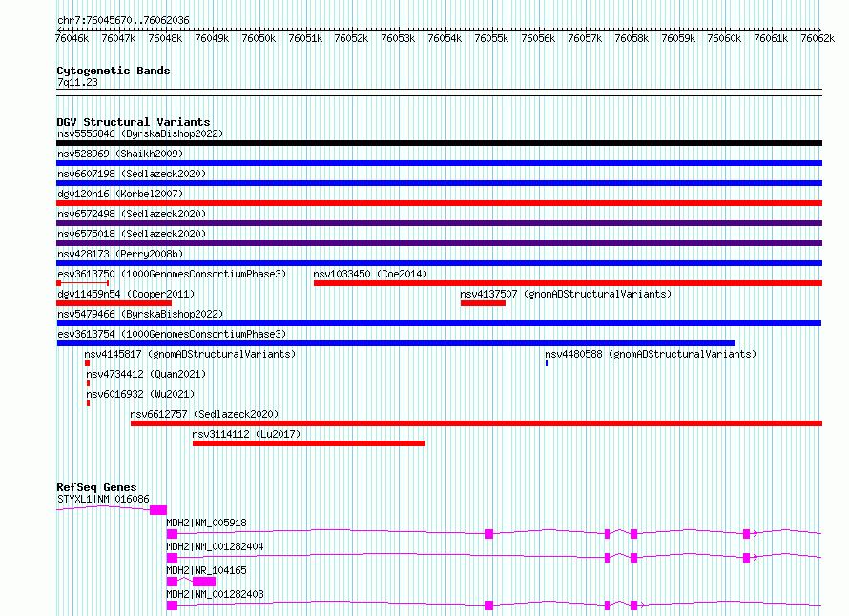
Task: Click the tiny nsv4145817 red marker
Action: tap(87, 363)
